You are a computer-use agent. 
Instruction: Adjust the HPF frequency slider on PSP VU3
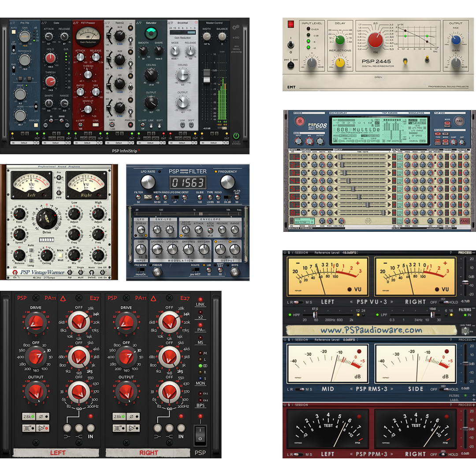pos(316,314)
